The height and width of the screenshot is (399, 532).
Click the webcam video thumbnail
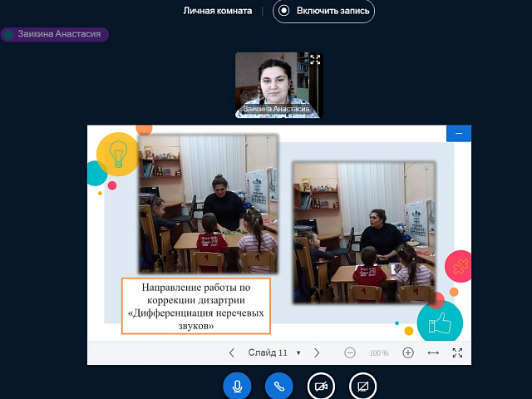click(x=278, y=81)
